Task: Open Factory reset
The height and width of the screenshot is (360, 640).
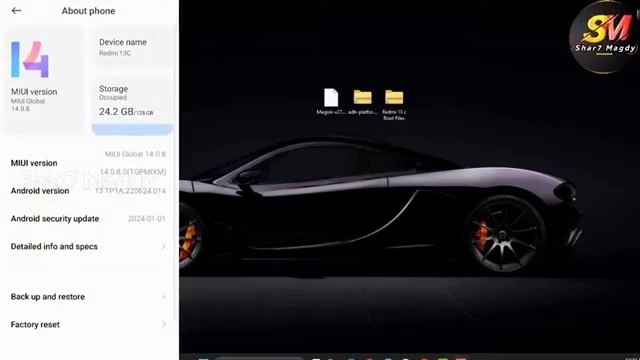Action: click(88, 324)
